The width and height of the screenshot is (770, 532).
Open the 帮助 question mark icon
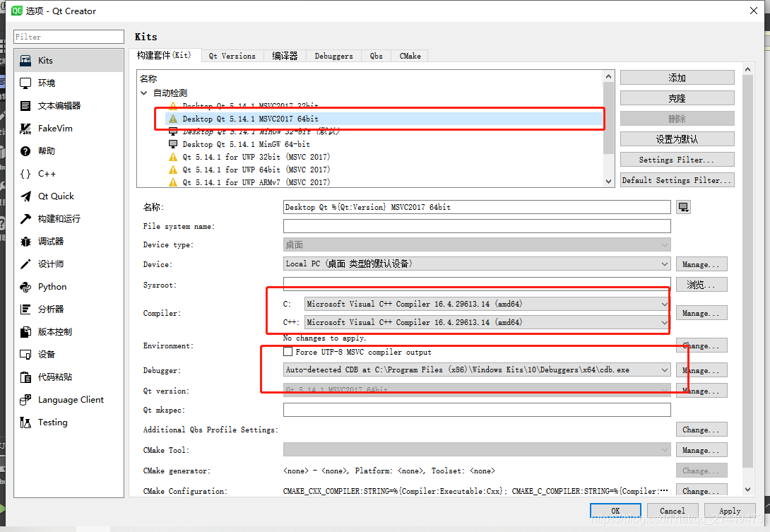tap(25, 151)
